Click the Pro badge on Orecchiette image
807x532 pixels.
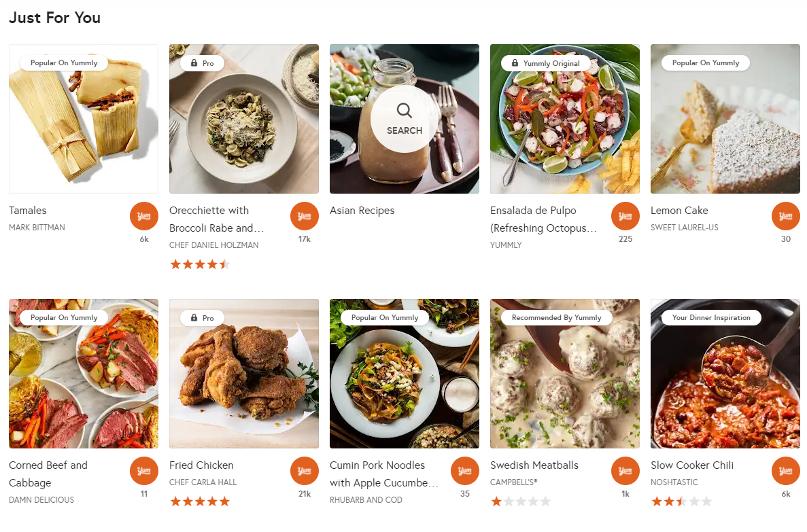tap(202, 63)
